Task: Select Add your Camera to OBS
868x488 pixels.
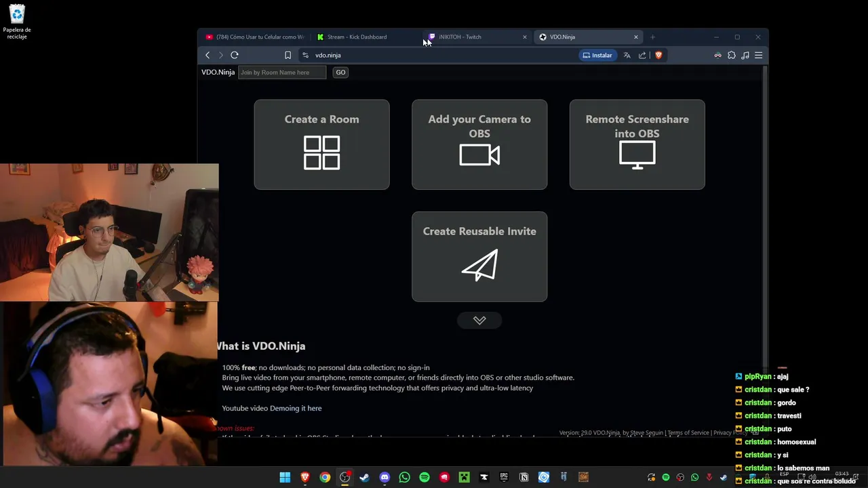Action: pyautogui.click(x=479, y=144)
